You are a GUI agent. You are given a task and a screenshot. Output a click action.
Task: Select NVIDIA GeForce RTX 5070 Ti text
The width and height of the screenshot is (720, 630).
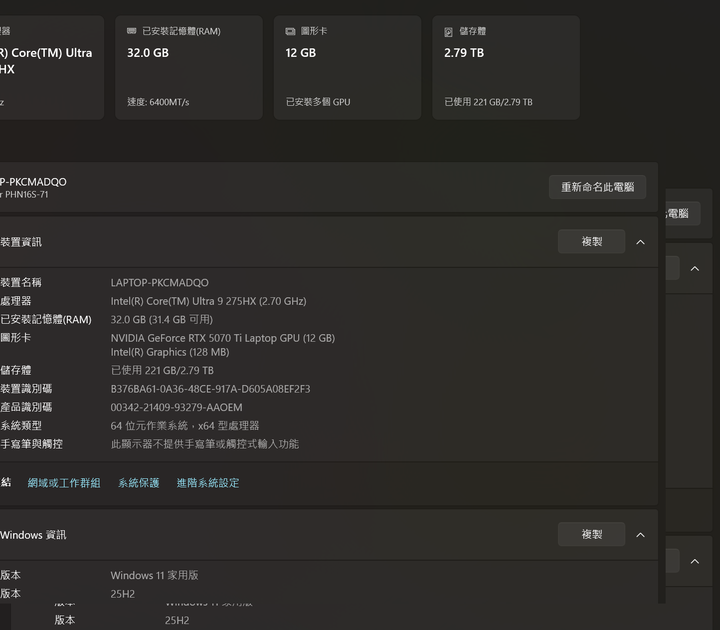[223, 338]
